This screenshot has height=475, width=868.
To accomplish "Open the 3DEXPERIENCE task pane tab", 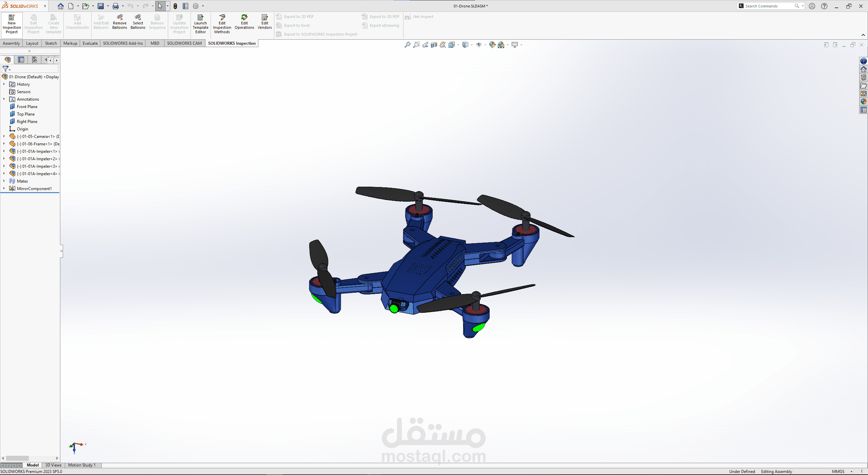I will coord(864,61).
